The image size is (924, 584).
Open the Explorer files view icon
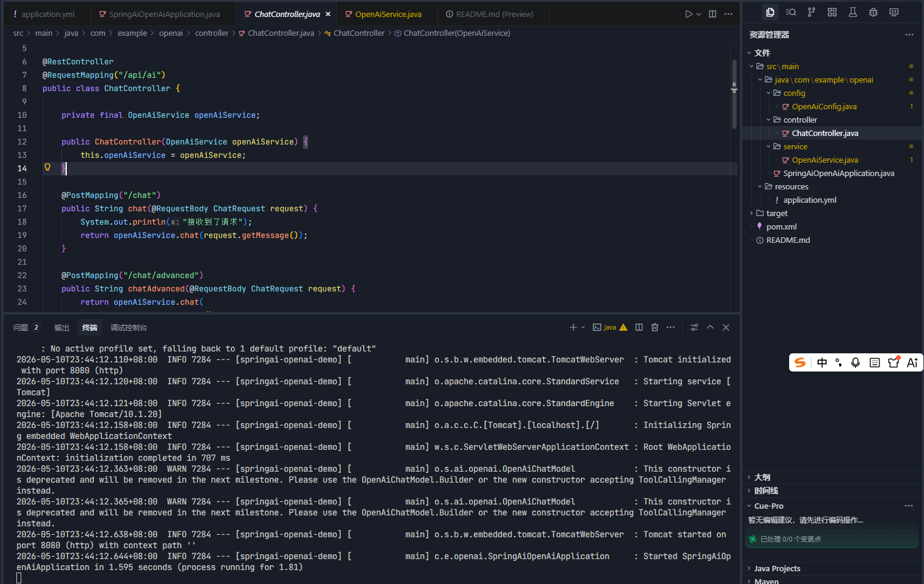tap(770, 12)
